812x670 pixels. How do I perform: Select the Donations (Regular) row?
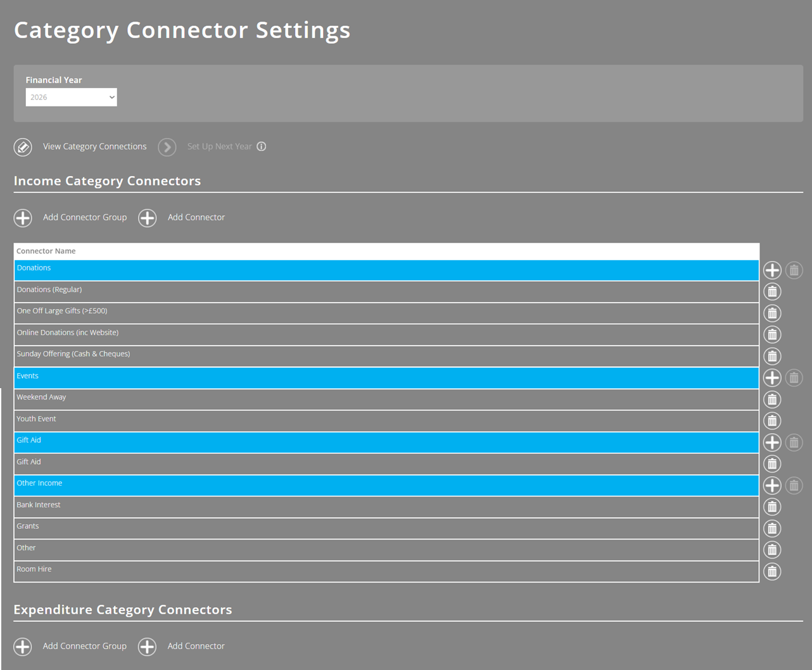point(386,292)
